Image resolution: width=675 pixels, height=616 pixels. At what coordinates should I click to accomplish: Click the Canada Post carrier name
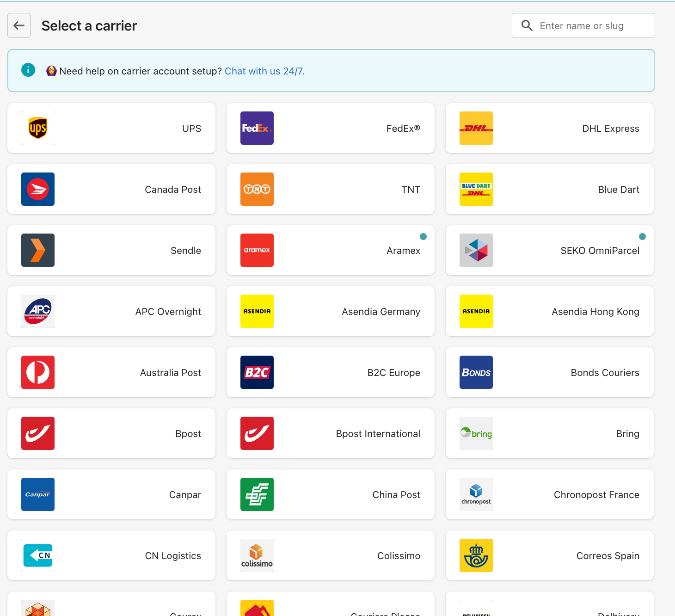click(173, 190)
